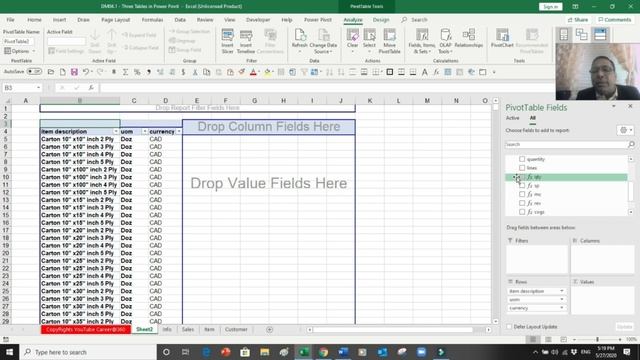
Task: Click the search magnifier in PivotTable Fields
Action: click(x=631, y=144)
